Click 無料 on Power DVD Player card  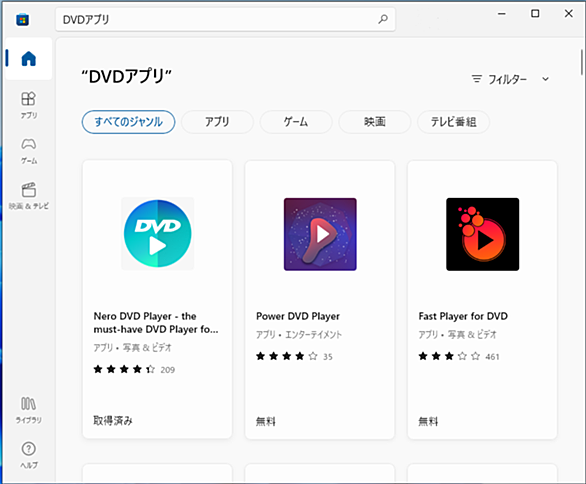pyautogui.click(x=266, y=422)
